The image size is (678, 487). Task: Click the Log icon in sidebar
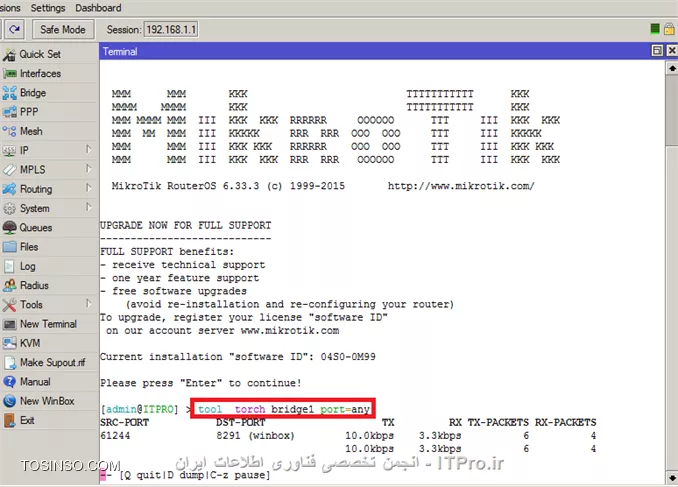click(x=10, y=266)
